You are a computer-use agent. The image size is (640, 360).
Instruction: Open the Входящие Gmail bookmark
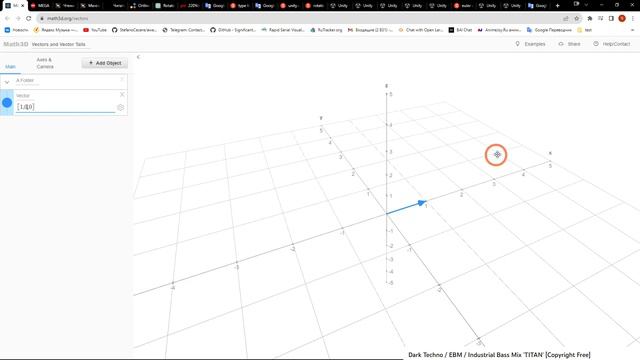tap(370, 30)
